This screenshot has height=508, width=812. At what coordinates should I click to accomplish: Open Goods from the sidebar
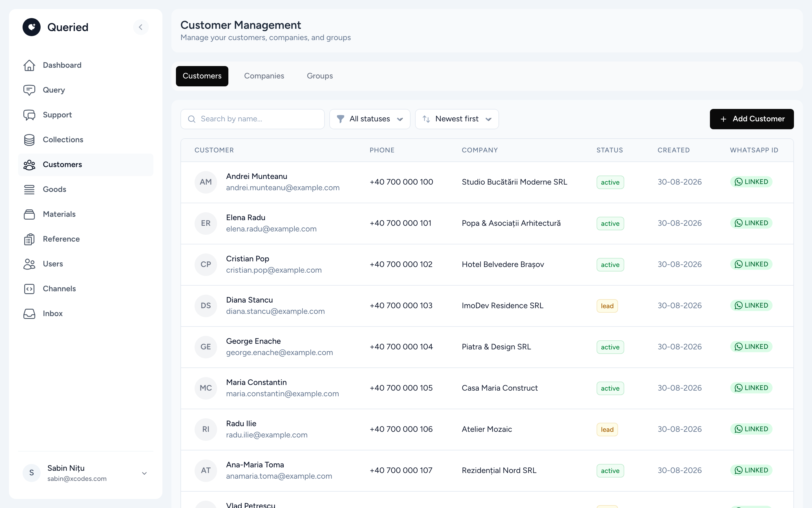coord(85,189)
